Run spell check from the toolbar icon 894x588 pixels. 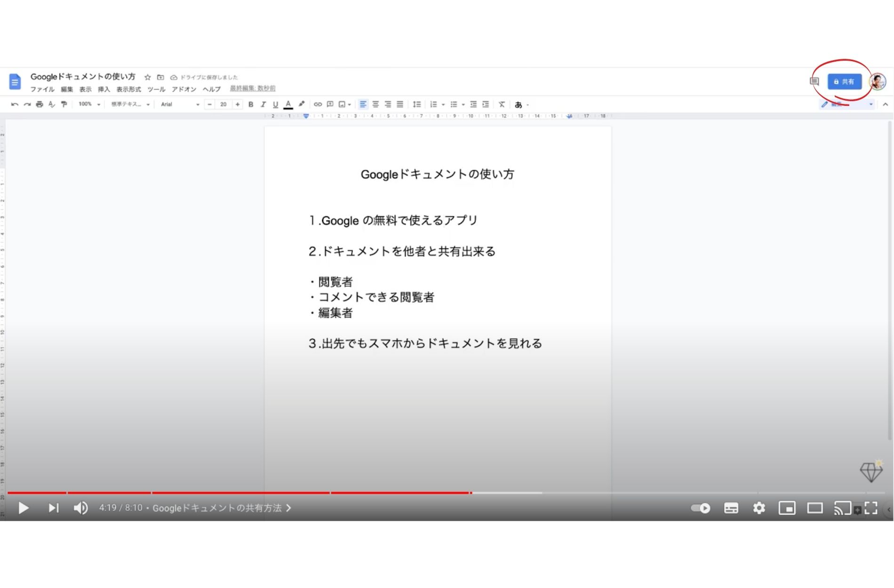point(52,104)
